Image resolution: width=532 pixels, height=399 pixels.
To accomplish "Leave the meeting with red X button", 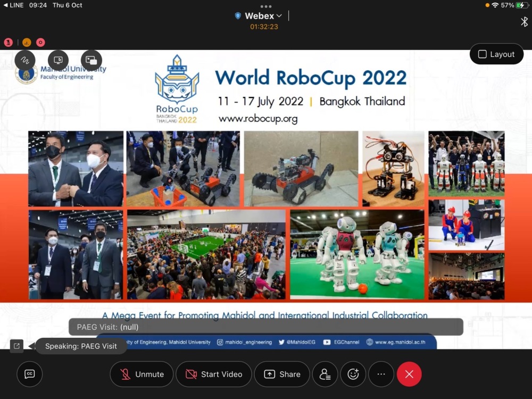I will pos(409,374).
